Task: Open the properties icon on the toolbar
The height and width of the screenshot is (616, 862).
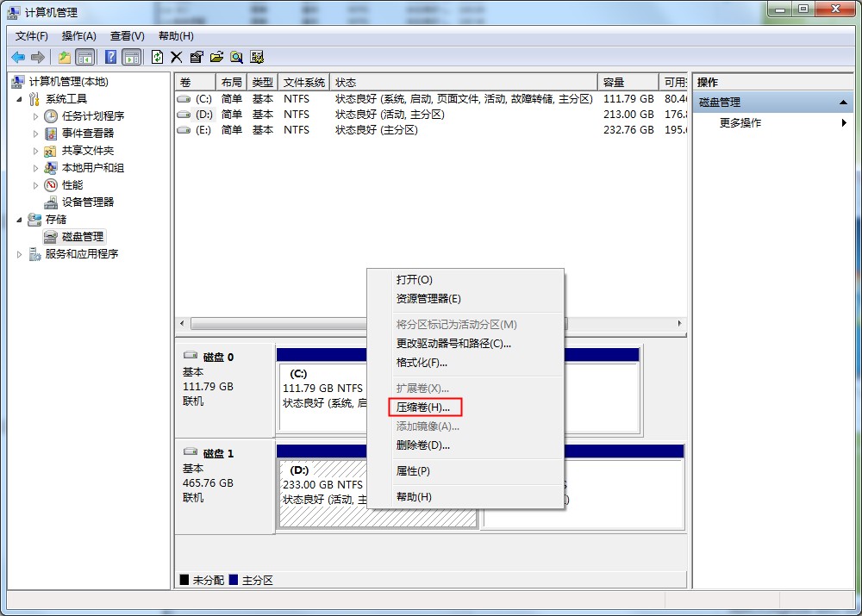Action: 197,57
